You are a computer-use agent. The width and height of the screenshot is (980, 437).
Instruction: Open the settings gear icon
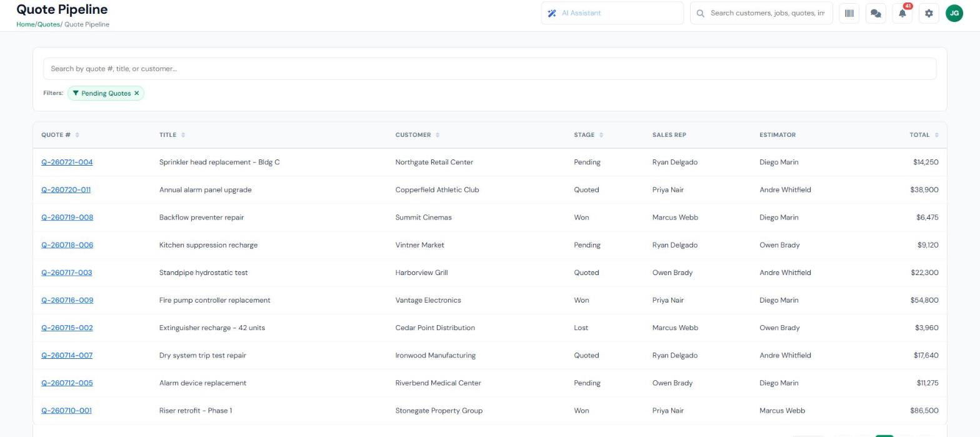coord(929,13)
